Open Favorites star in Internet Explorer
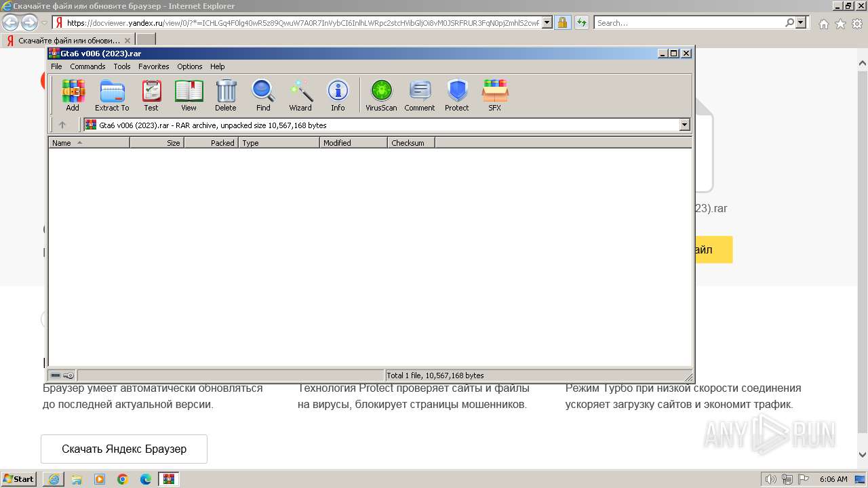 pyautogui.click(x=840, y=24)
